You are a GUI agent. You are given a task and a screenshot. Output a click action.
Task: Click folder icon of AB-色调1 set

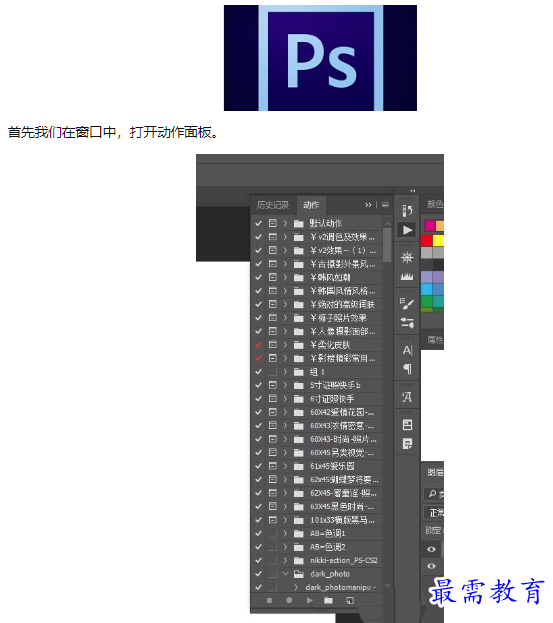[x=299, y=534]
